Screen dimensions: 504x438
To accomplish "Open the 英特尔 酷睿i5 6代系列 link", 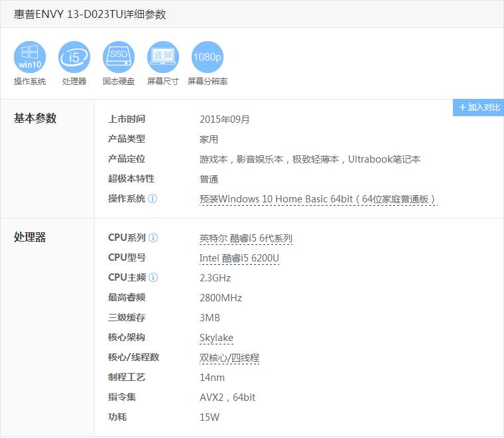I will click(246, 238).
